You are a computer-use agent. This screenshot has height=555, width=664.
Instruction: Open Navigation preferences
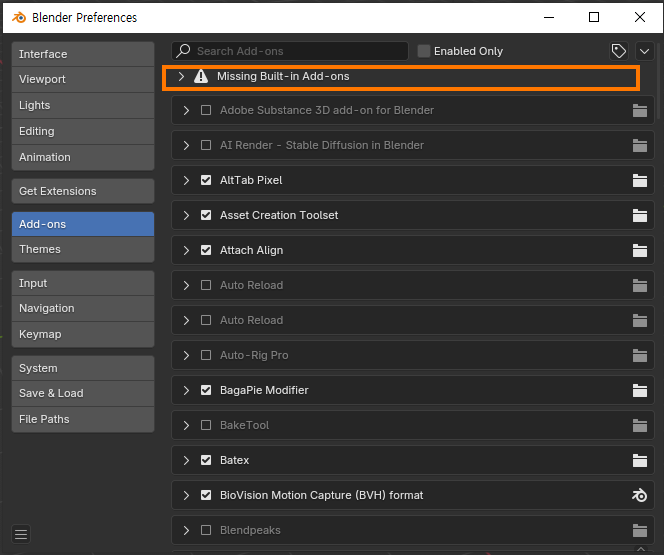(x=83, y=309)
